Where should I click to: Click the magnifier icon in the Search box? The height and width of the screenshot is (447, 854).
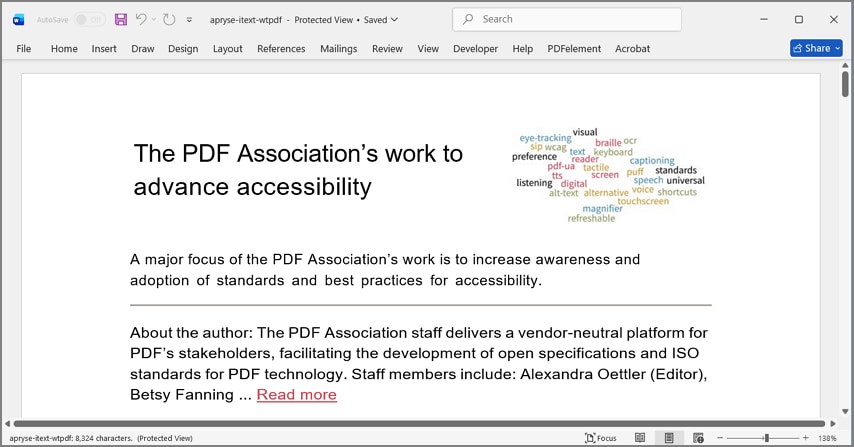[x=468, y=19]
